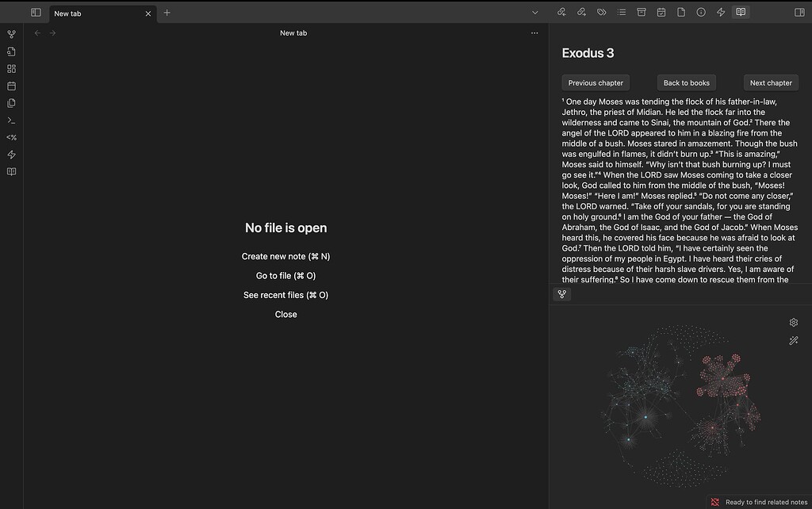Click the Back to books button
The width and height of the screenshot is (812, 509).
[x=686, y=82]
